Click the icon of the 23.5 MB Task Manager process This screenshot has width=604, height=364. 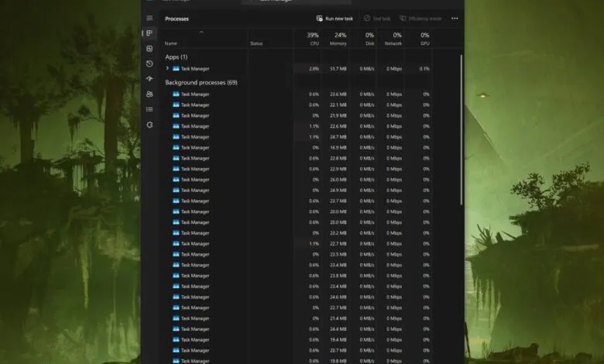pyautogui.click(x=176, y=254)
